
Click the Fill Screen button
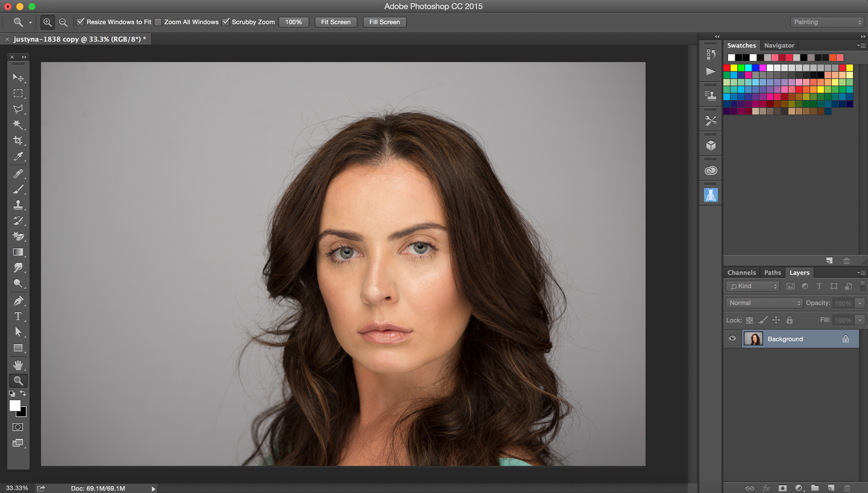pyautogui.click(x=385, y=22)
